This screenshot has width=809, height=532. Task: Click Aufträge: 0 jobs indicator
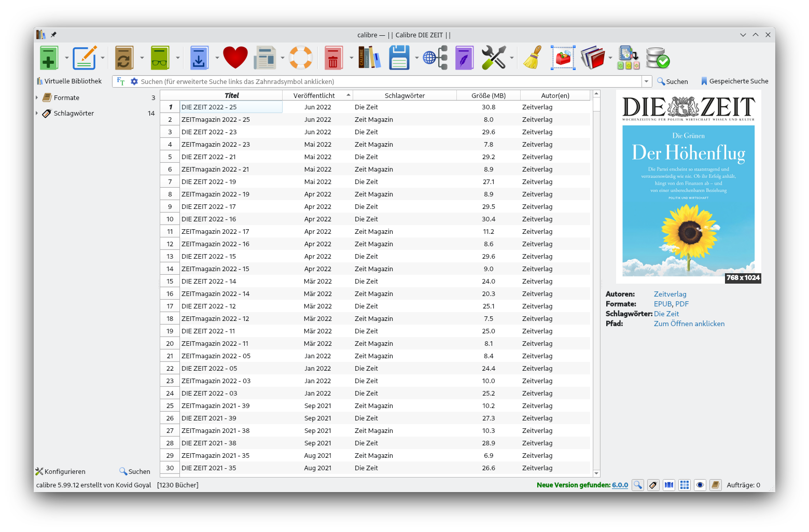point(743,485)
